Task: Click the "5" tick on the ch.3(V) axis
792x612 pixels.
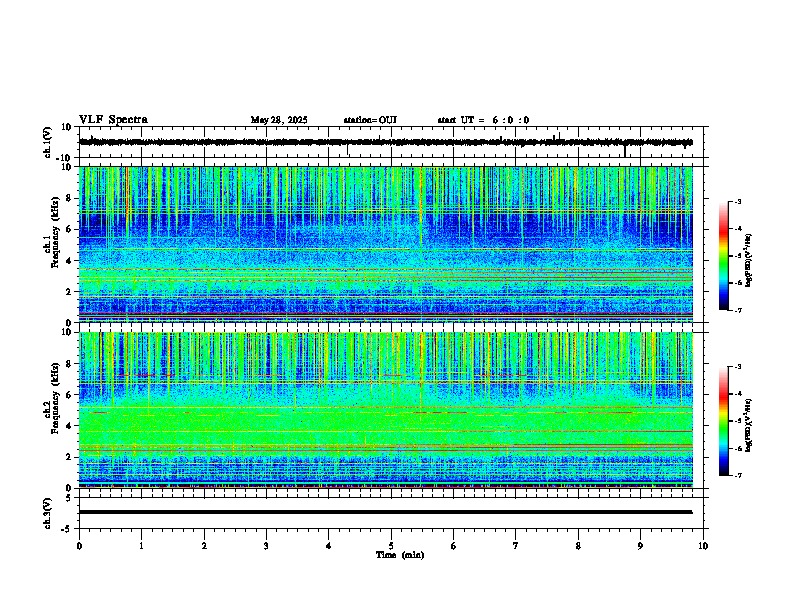Action: coord(69,497)
